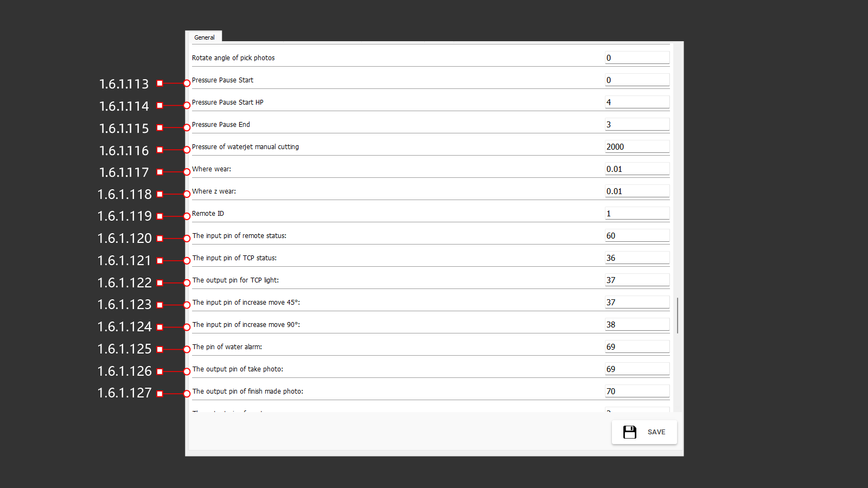Focus the Pressure Pause Start HP field
Screen dimensions: 868x488
click(x=637, y=102)
